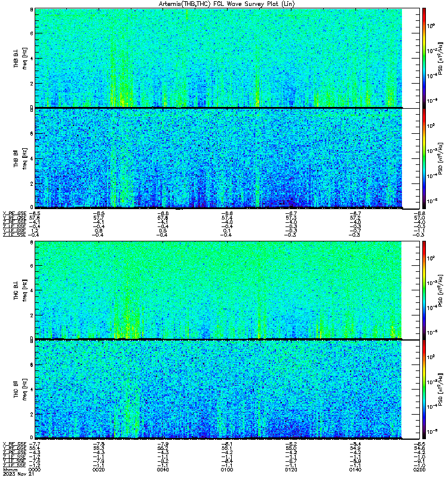Viewport: 448px width, 478px height.
Task: Click the 'THB B∥ freq [Hz]' axis label
Action: coord(20,158)
